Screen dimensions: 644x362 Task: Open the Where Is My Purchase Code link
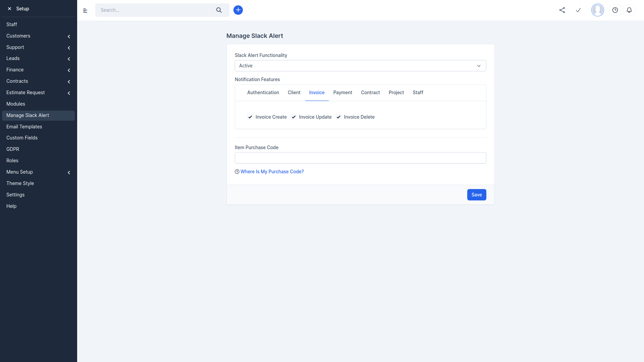pos(272,172)
